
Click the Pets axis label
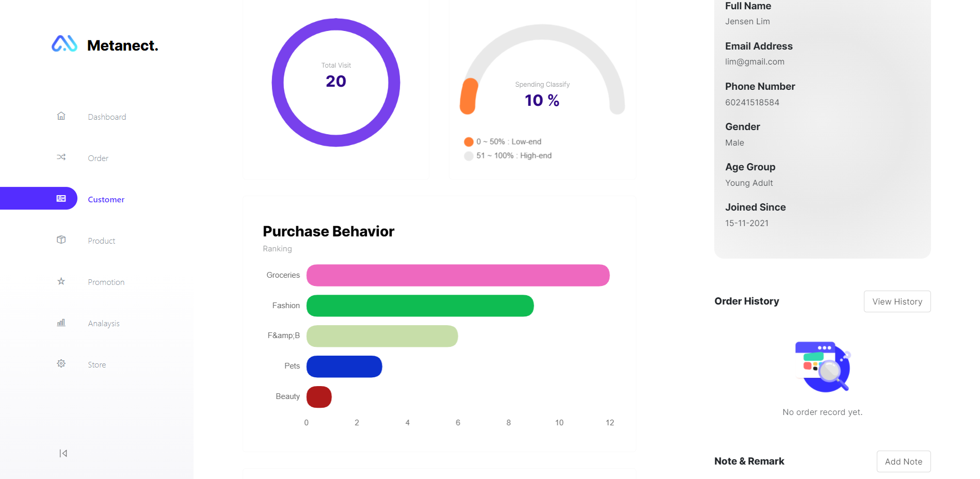292,366
